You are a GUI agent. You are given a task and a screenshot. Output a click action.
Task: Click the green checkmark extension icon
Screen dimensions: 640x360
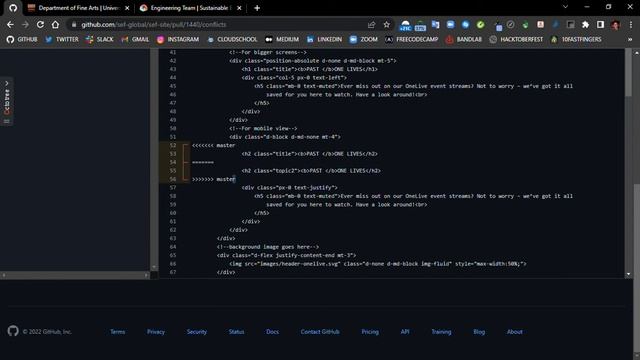pos(480,24)
